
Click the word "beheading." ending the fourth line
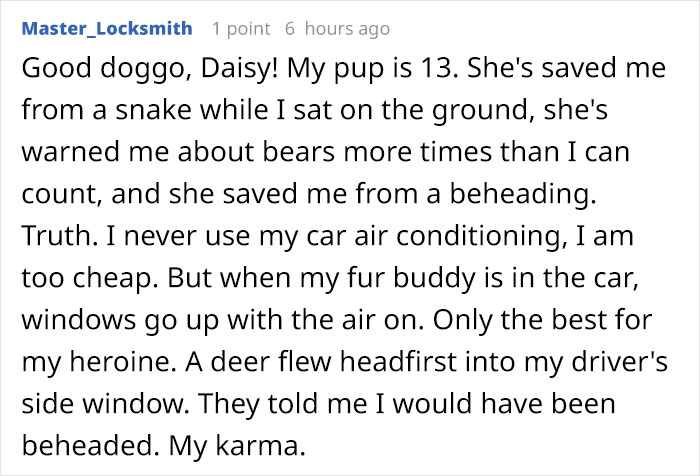click(x=523, y=194)
